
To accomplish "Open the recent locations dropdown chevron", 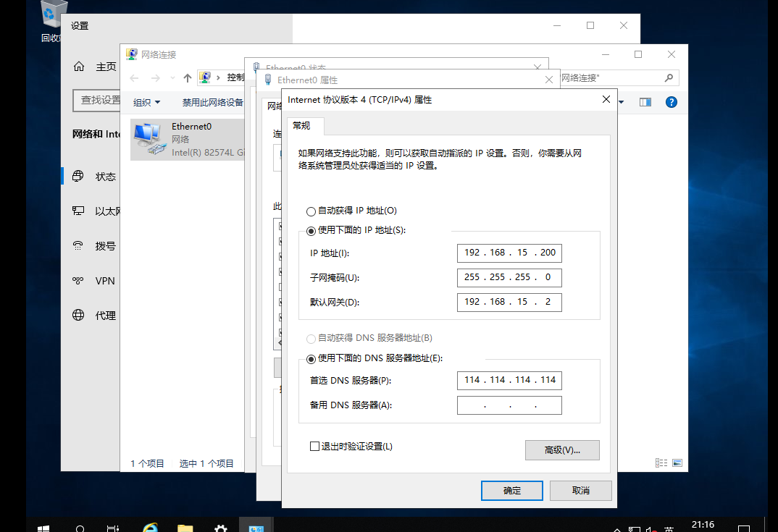I will tap(172, 78).
